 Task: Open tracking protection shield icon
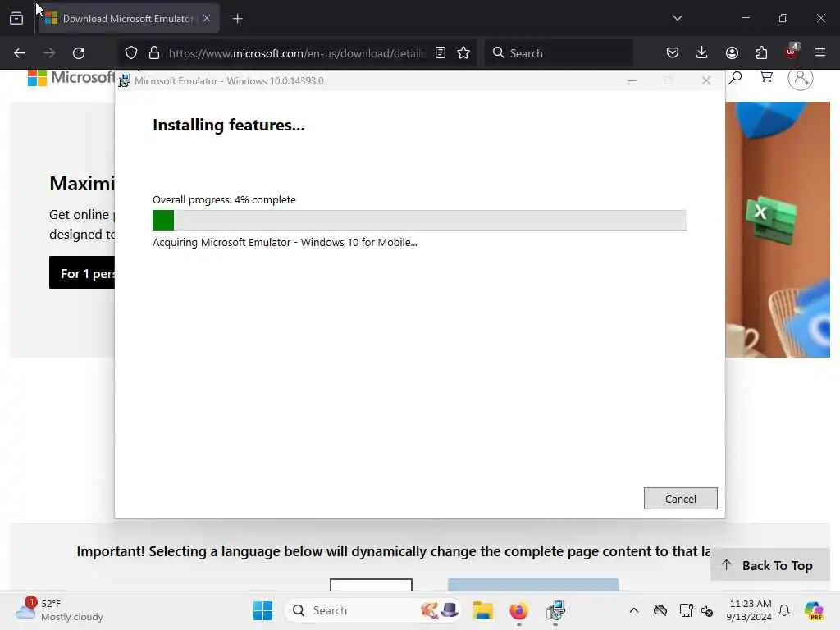click(x=131, y=53)
